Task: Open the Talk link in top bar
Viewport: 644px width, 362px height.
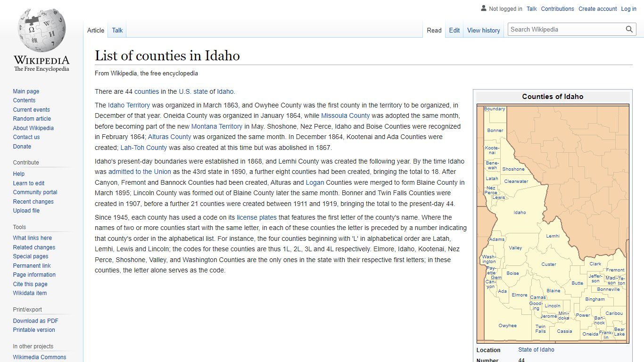Action: 532,9
